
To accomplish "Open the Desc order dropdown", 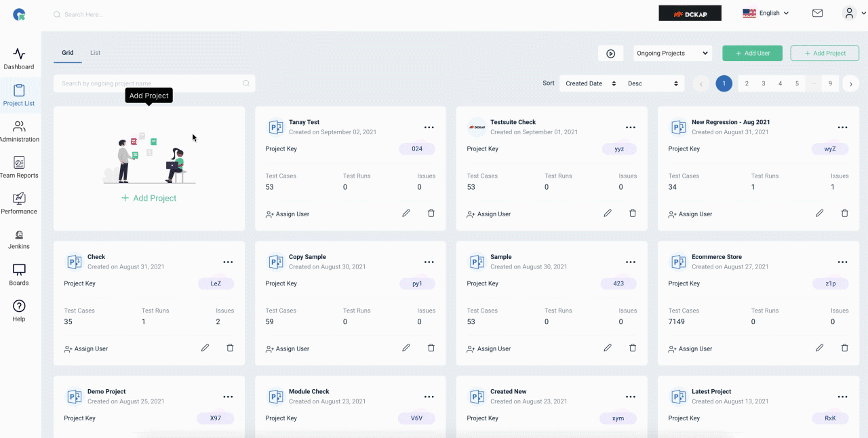I will (x=652, y=83).
